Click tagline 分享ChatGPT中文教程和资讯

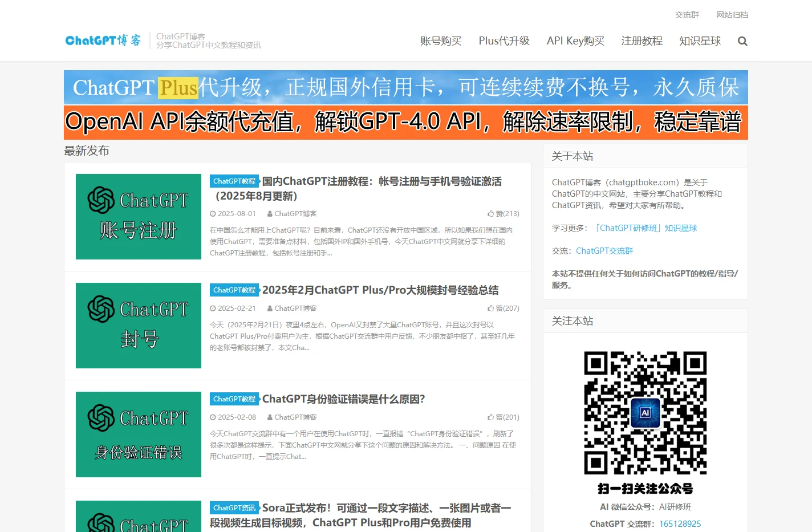coord(209,45)
